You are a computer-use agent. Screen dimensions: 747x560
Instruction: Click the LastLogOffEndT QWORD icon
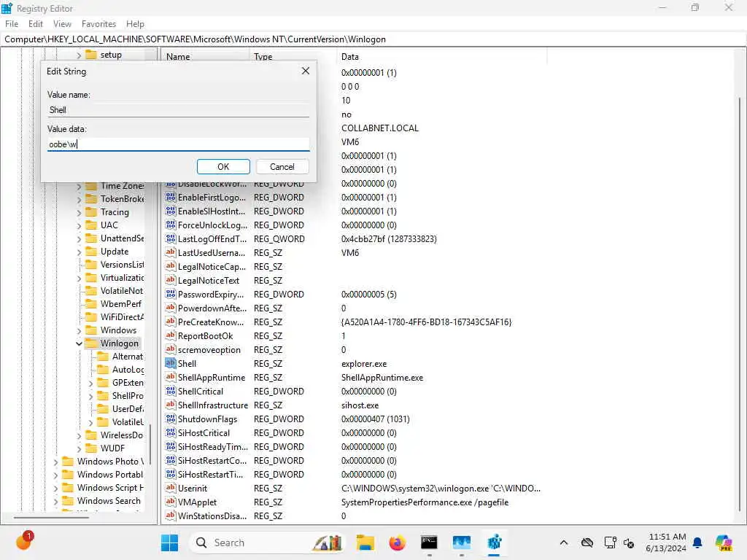pos(170,238)
